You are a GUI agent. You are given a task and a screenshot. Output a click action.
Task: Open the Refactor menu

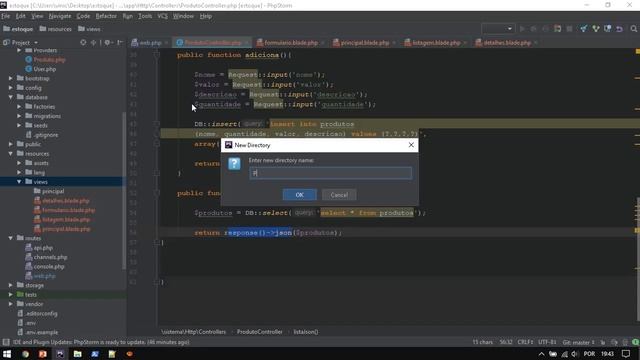pyautogui.click(x=106, y=16)
